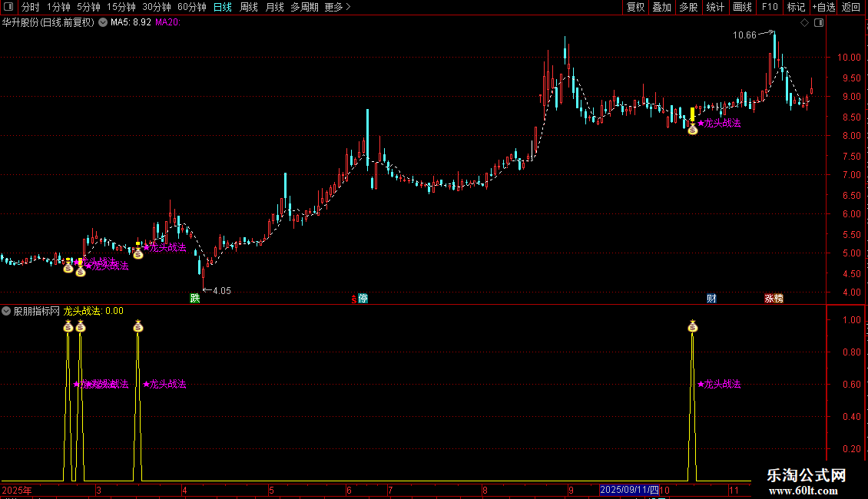Screen dimensions: 868x499
Task: Click the 龙头战法: 0.00 value label
Action: pyautogui.click(x=94, y=311)
